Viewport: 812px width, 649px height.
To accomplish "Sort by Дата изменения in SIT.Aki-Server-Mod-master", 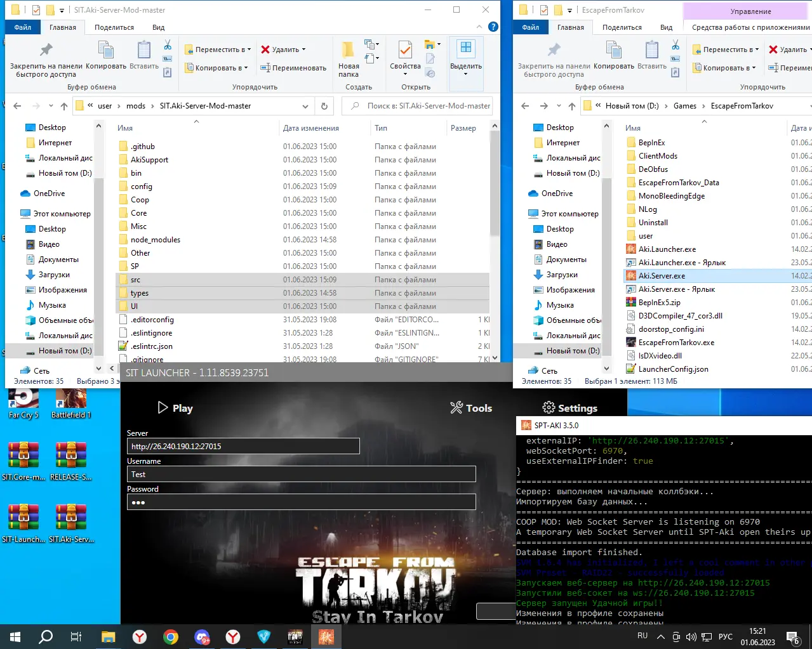I will [310, 128].
